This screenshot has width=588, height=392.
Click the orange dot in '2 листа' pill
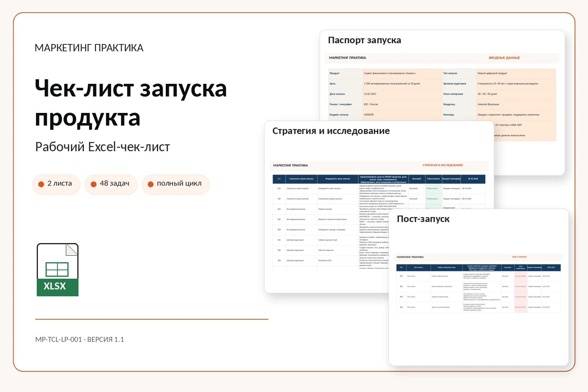tap(41, 184)
